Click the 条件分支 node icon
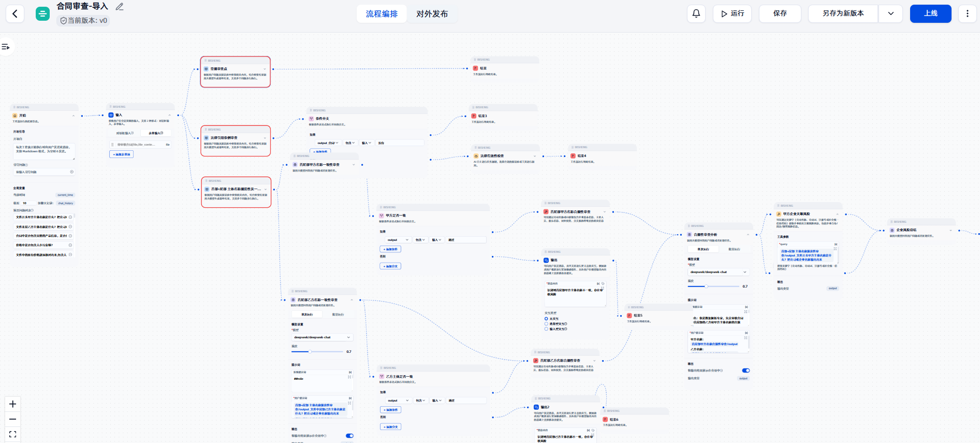This screenshot has height=443, width=980. tap(311, 119)
